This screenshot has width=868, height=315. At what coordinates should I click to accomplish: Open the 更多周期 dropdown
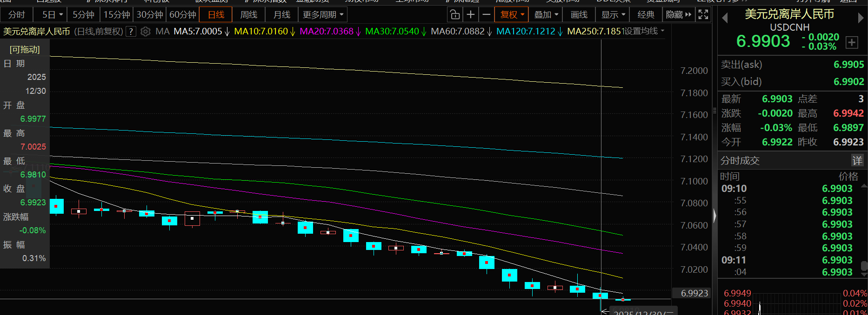(323, 15)
